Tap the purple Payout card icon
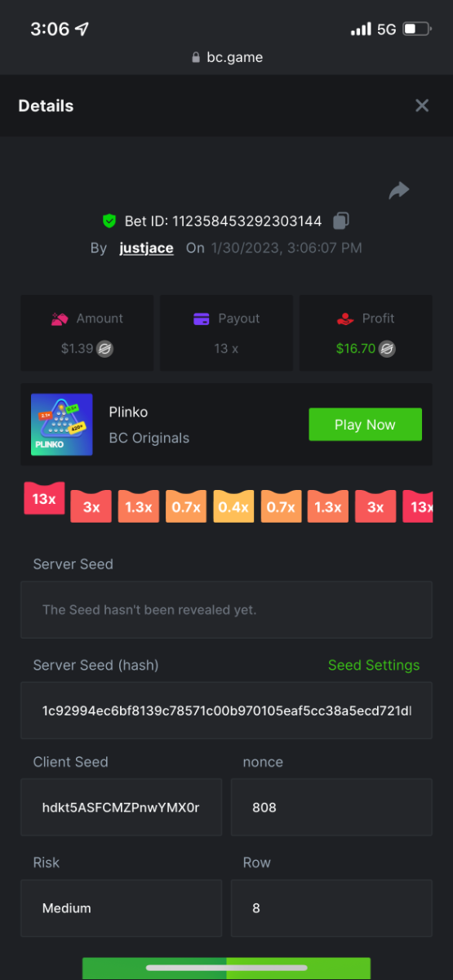The image size is (453, 980). 202,318
